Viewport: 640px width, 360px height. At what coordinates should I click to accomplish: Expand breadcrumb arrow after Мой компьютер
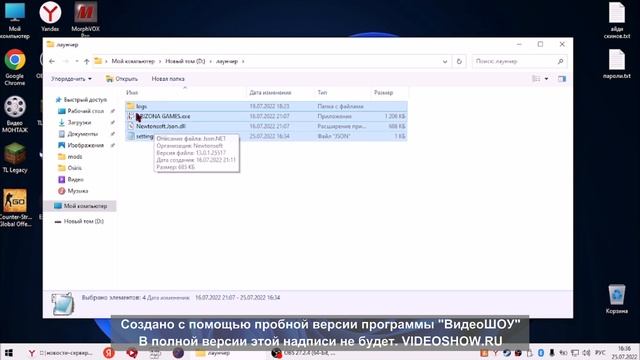160,61
